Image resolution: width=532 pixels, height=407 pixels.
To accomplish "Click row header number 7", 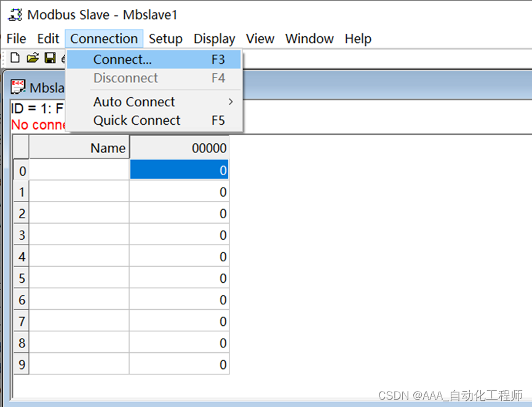I will [22, 320].
